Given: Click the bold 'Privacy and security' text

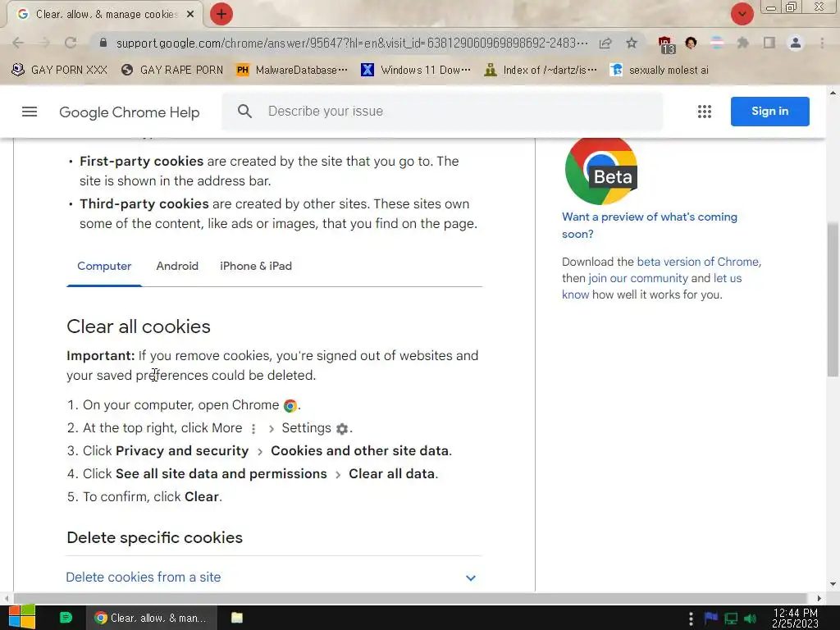Looking at the screenshot, I should pos(182,451).
